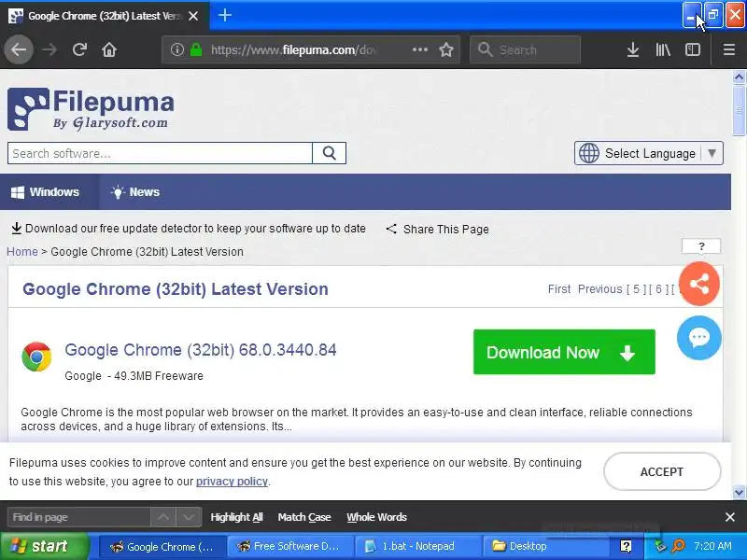Accept cookies with ACCEPT button
The image size is (747, 560).
[662, 471]
